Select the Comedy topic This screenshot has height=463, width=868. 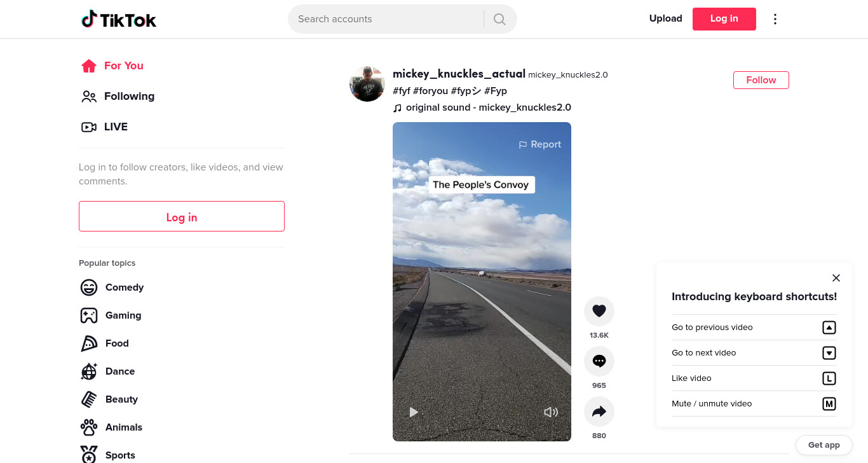[x=112, y=287]
